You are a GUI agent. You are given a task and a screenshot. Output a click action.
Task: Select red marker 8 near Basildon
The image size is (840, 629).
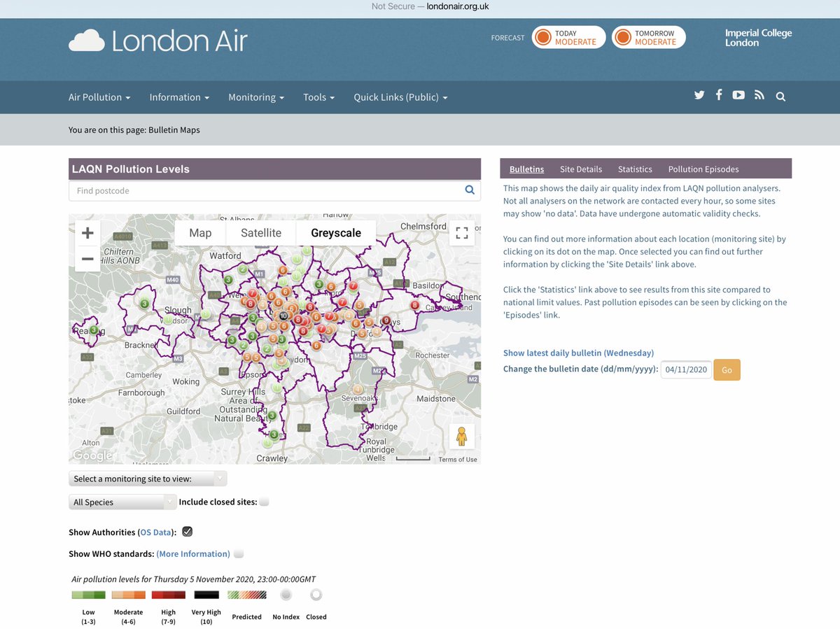(x=414, y=305)
